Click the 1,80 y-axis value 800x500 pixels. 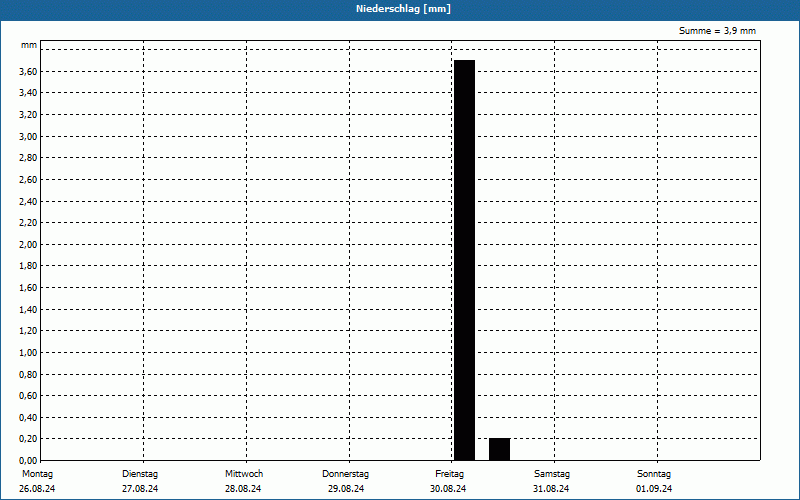(x=28, y=266)
